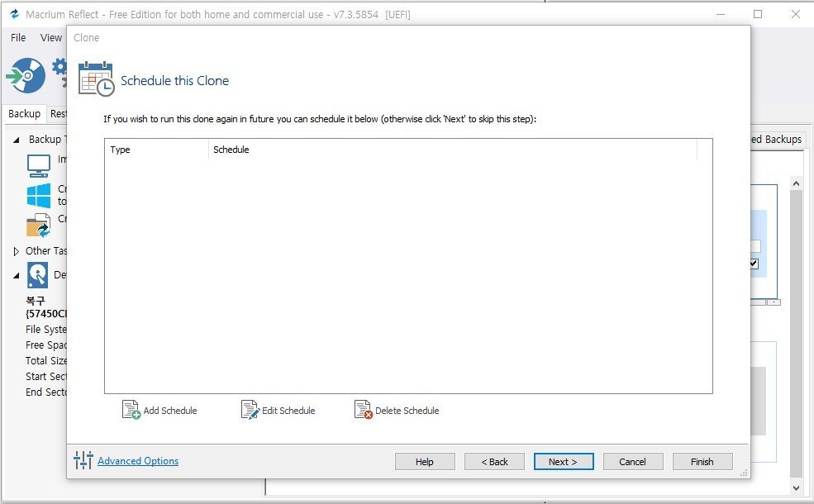Toggle the checkbox in the background window
The width and height of the screenshot is (814, 504).
[x=754, y=264]
